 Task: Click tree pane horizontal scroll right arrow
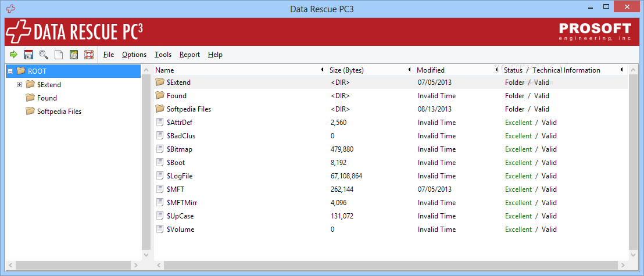pyautogui.click(x=137, y=265)
